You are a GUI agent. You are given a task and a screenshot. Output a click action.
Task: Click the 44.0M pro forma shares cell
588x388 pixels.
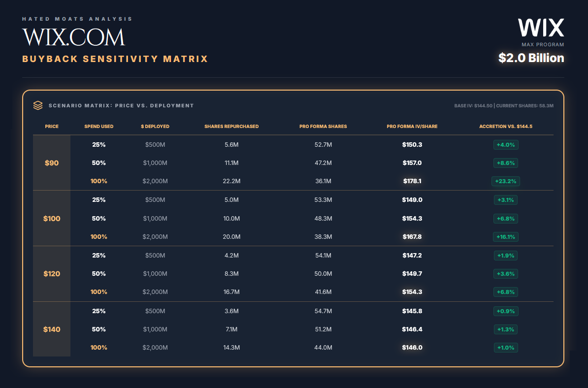[x=323, y=348]
